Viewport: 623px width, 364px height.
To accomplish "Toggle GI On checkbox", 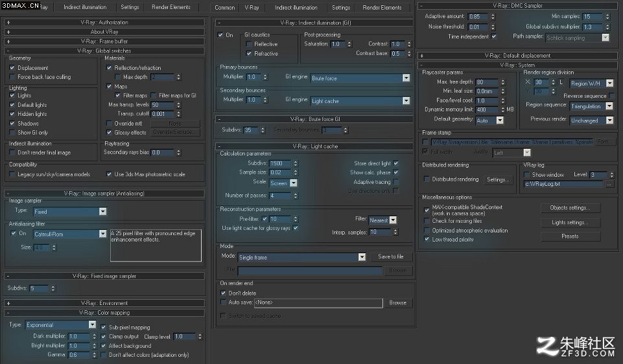I will point(220,35).
